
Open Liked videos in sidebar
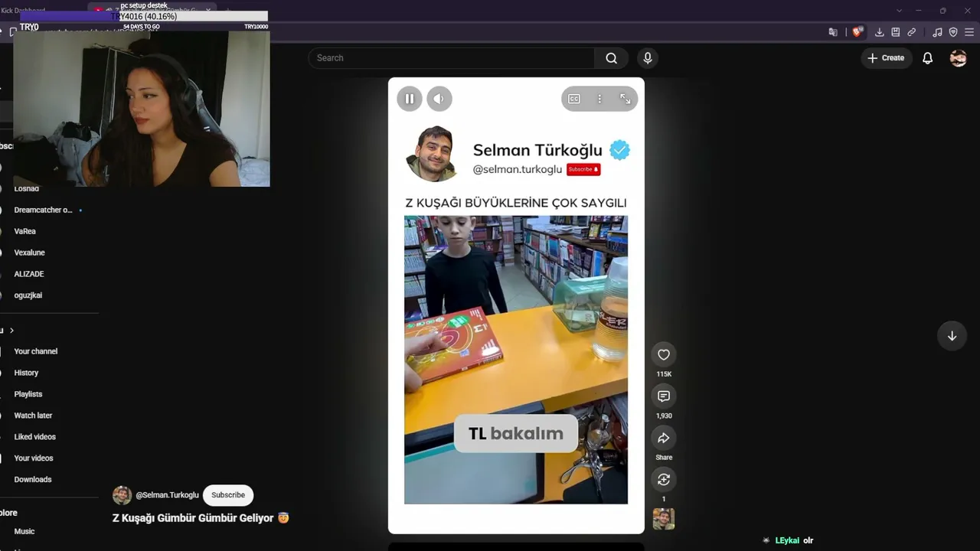(x=34, y=437)
